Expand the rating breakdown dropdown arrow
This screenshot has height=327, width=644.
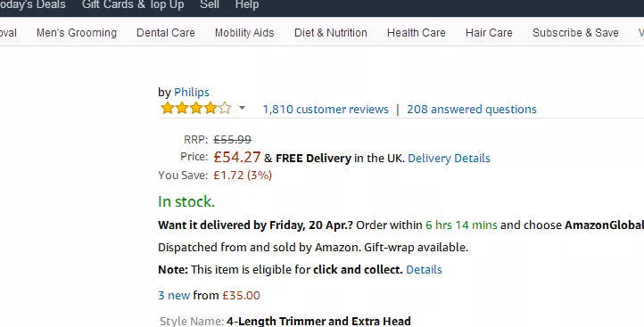242,109
